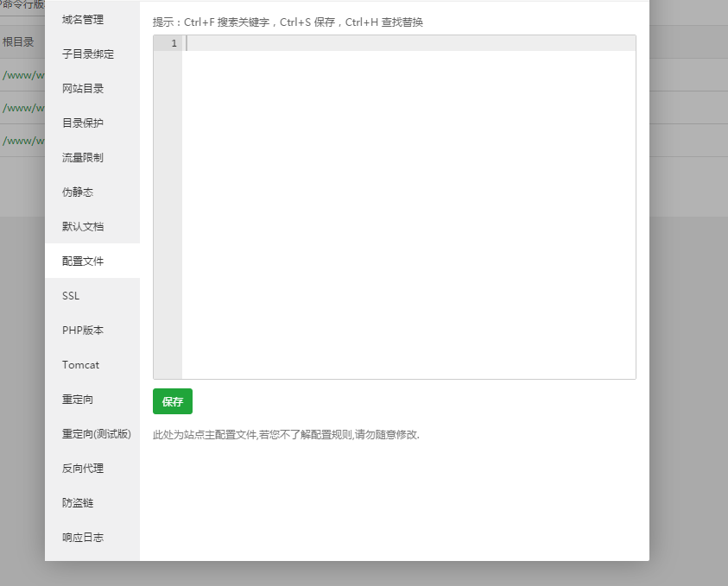Select the 重定向 tab
Image resolution: width=728 pixels, height=586 pixels.
[92, 399]
